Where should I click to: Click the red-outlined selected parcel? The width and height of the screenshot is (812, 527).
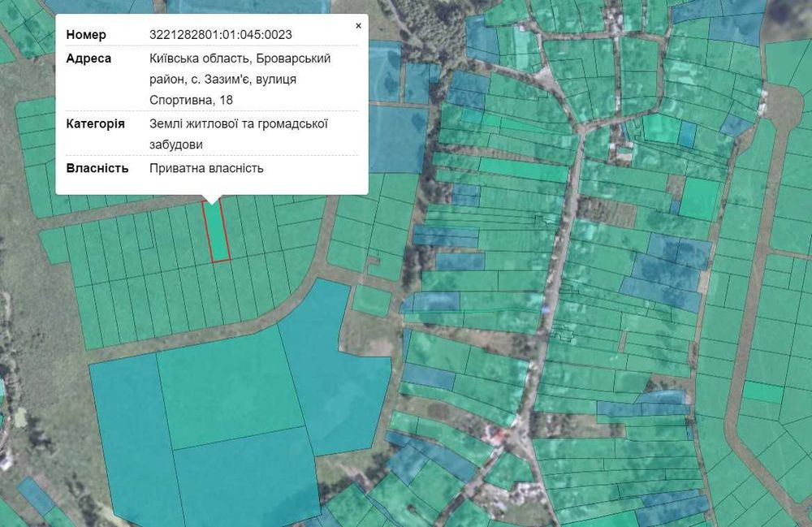tap(217, 231)
